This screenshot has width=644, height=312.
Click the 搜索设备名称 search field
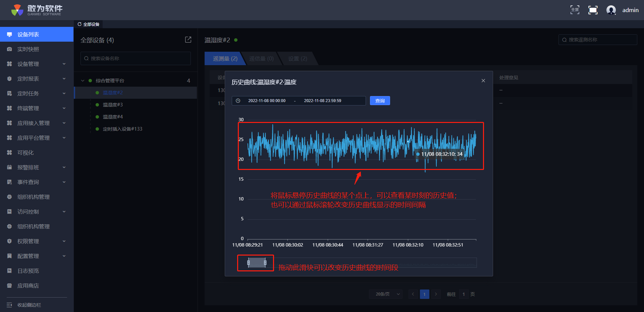pos(136,58)
